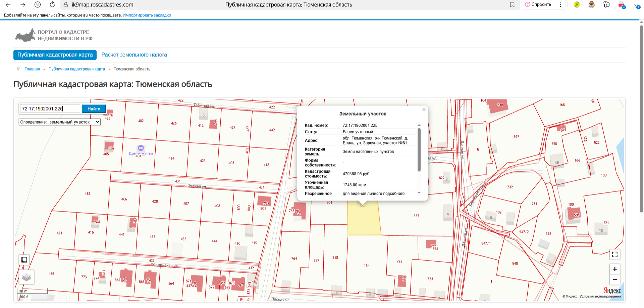
Task: Zoom in with the plus button
Action: (x=614, y=269)
